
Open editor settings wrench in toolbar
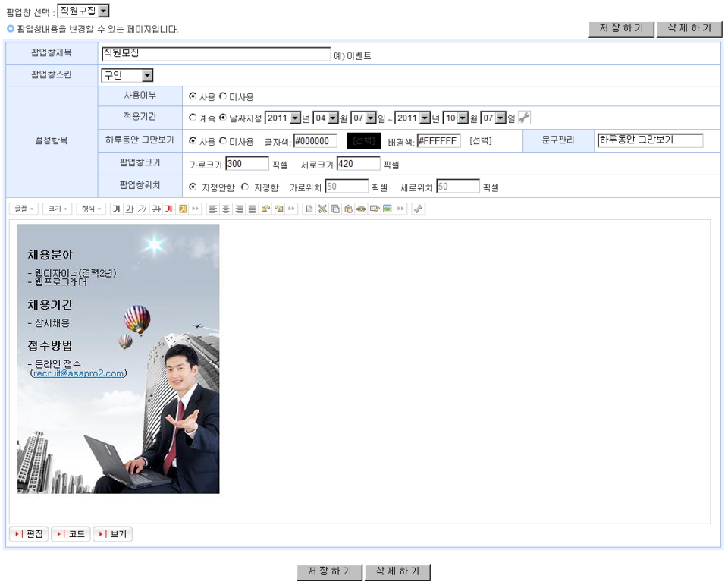(x=419, y=209)
